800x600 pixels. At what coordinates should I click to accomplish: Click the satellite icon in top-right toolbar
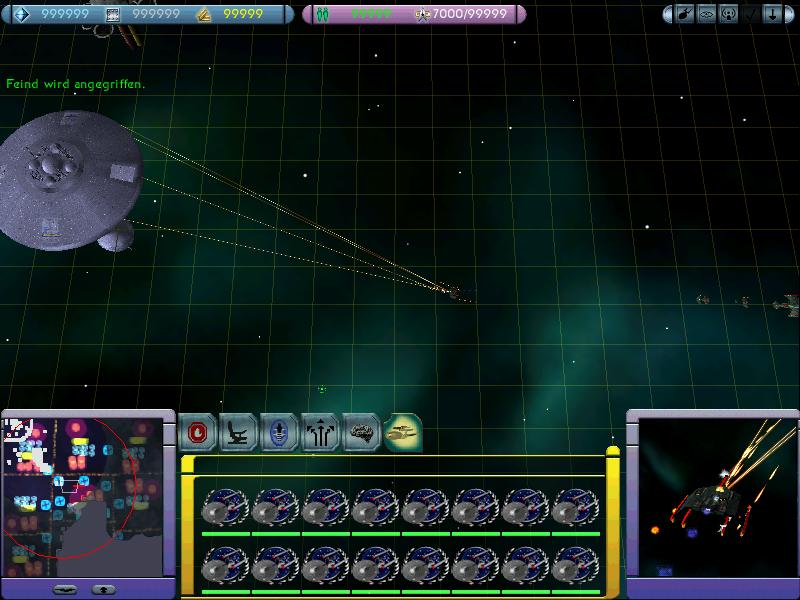pos(684,14)
